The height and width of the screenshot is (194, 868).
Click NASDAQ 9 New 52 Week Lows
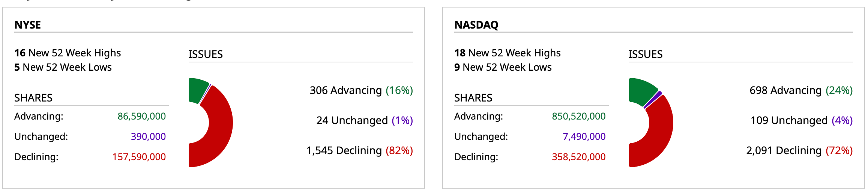coord(503,67)
